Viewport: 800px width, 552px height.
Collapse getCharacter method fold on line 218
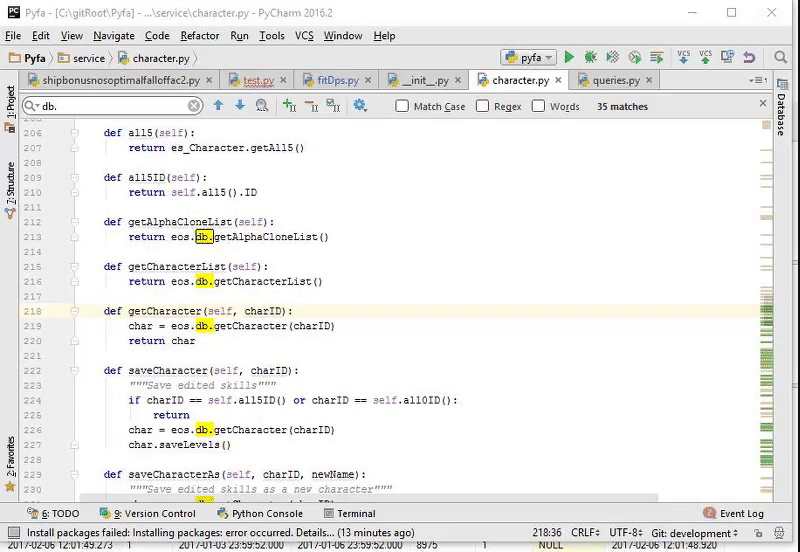(x=74, y=311)
